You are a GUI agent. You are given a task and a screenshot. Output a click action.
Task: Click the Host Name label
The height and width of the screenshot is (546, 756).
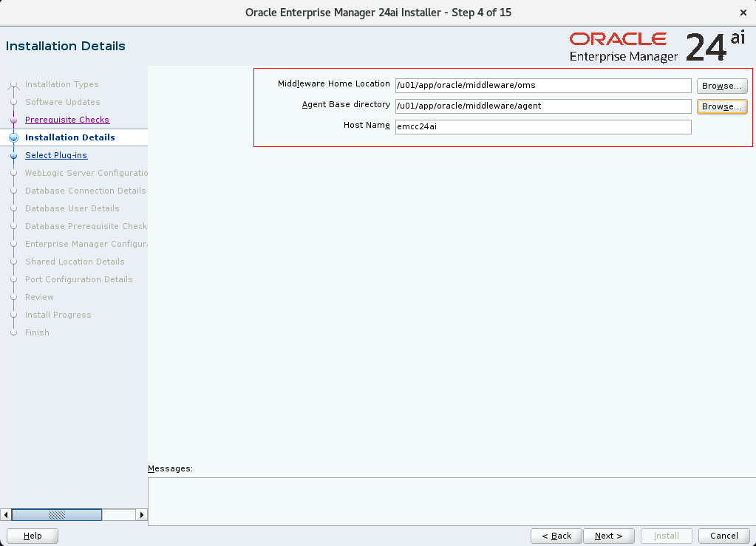367,126
